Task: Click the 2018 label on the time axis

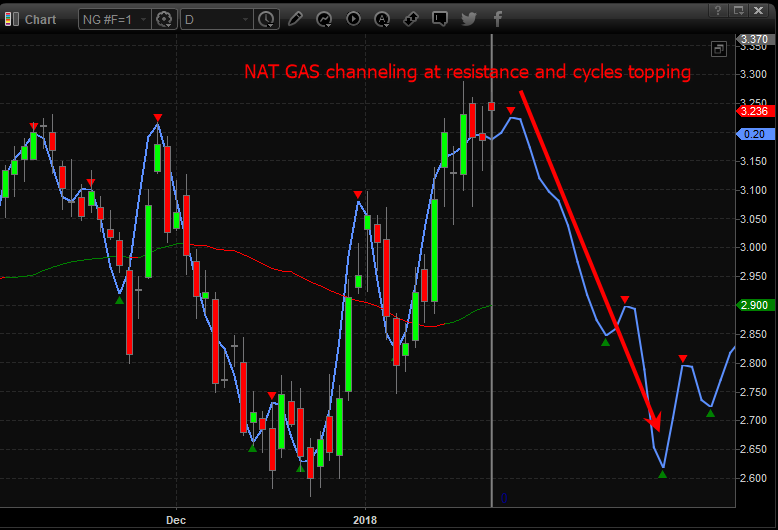Action: tap(365, 520)
